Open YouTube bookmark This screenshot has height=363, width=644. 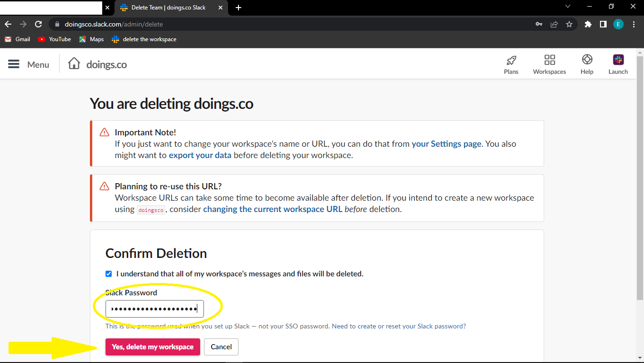pyautogui.click(x=54, y=39)
